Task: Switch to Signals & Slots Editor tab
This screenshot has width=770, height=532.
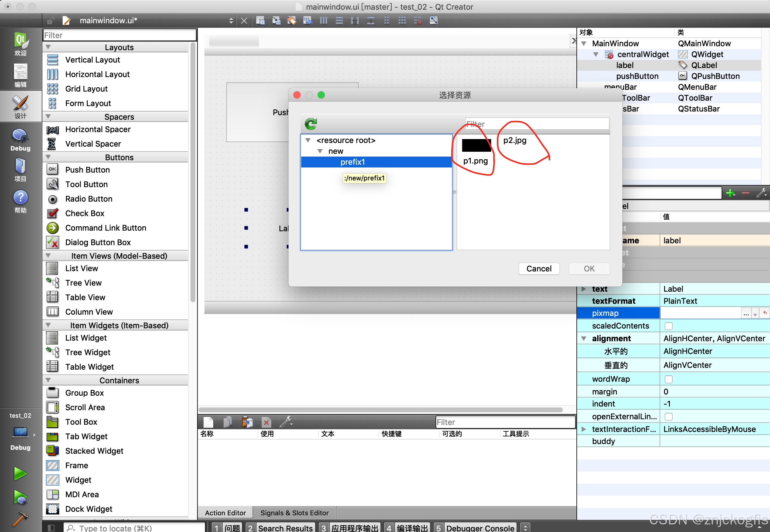Action: pyautogui.click(x=294, y=513)
